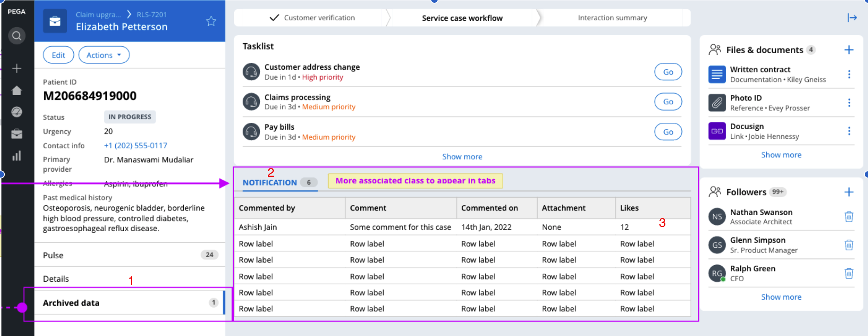Open the Service case workflow stage
Viewport: 868px width, 336px height.
462,18
